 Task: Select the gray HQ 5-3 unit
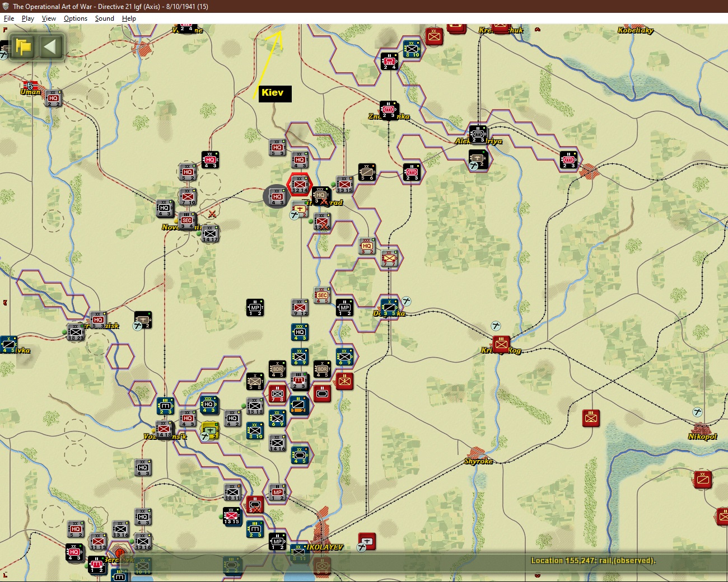tap(277, 148)
